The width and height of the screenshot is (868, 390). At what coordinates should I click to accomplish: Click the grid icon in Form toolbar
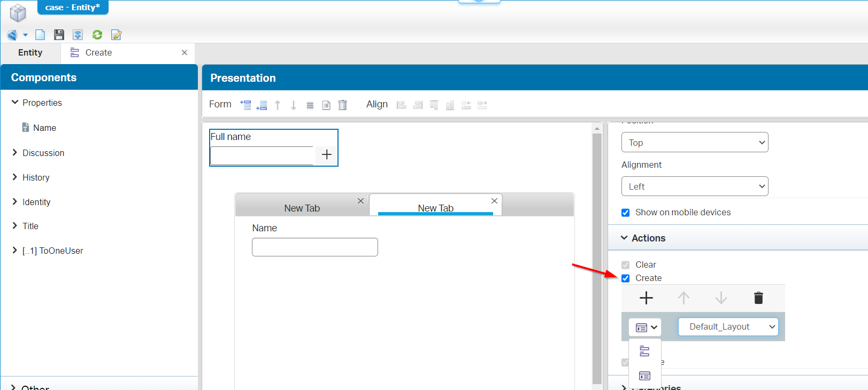pyautogui.click(x=310, y=105)
